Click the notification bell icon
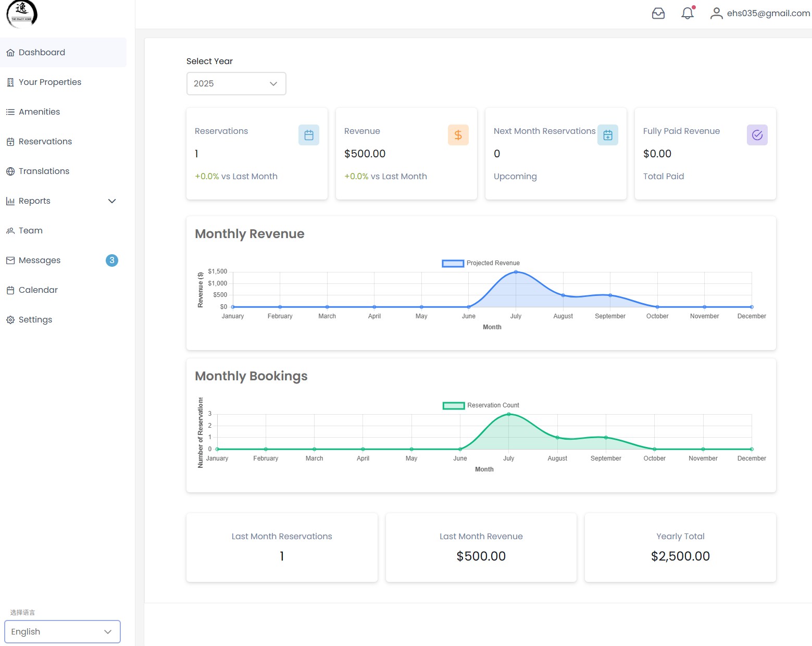This screenshot has height=646, width=812. (x=688, y=14)
